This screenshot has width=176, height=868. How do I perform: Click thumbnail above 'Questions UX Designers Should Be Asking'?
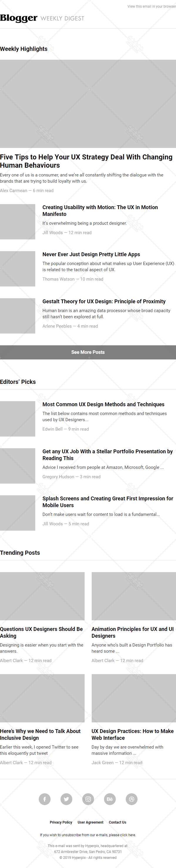(42, 596)
